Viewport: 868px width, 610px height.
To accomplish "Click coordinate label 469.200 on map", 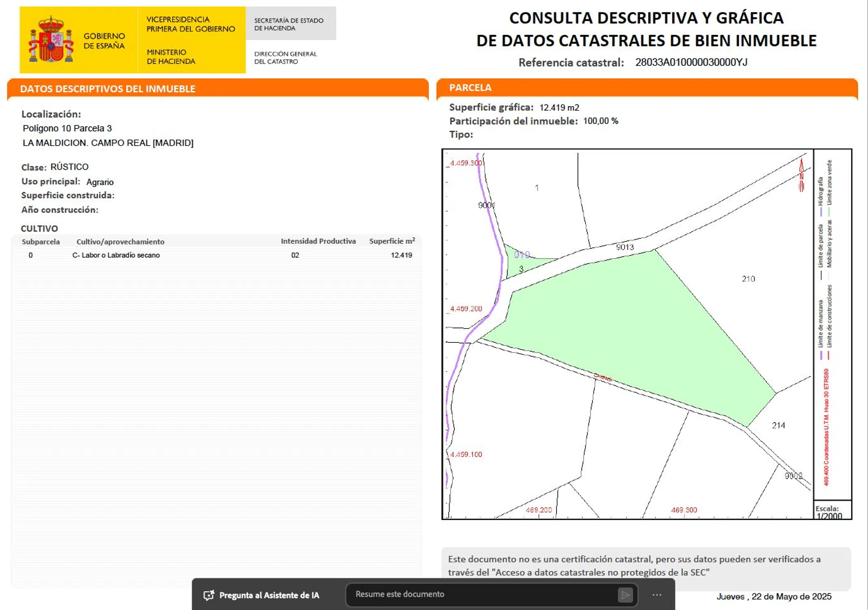I will click(538, 510).
